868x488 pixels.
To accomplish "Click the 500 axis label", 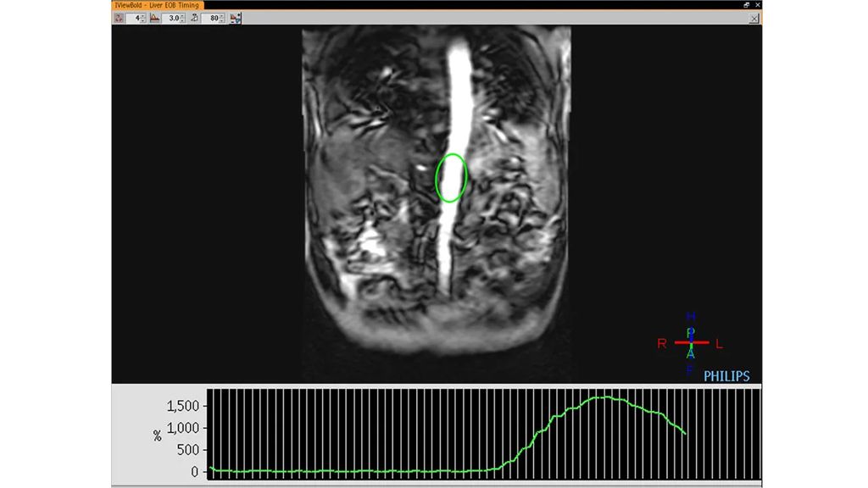I will point(187,450).
